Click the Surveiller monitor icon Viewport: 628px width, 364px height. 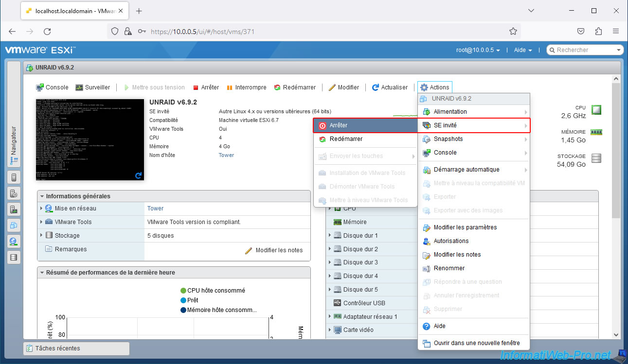(79, 87)
